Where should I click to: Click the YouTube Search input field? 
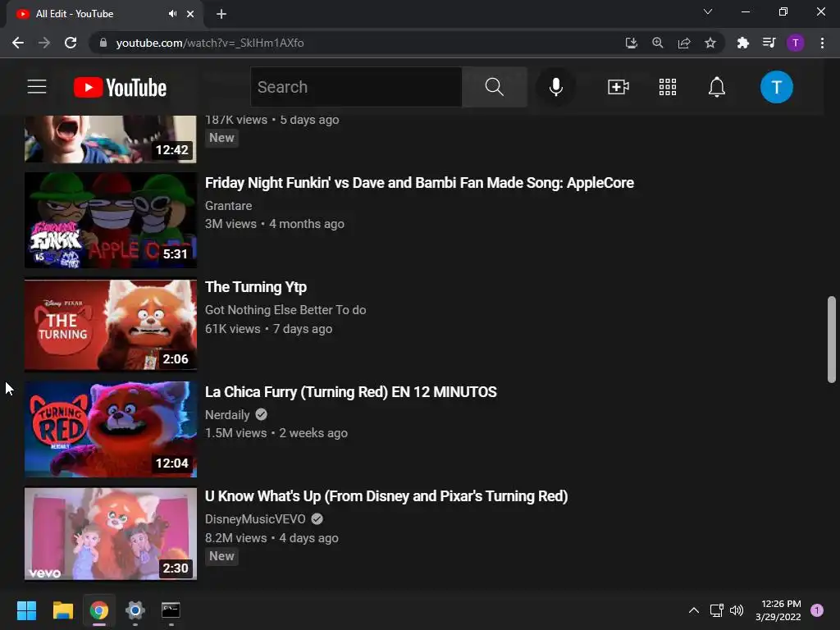(356, 87)
